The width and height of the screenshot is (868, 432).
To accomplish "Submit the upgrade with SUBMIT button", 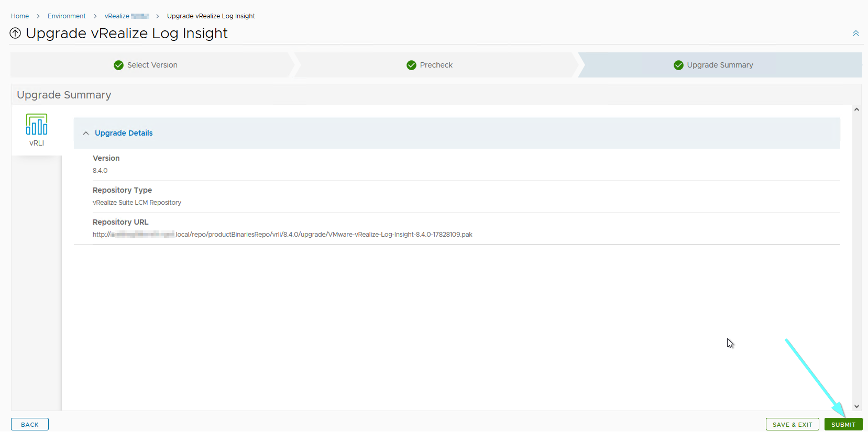I will (x=843, y=424).
